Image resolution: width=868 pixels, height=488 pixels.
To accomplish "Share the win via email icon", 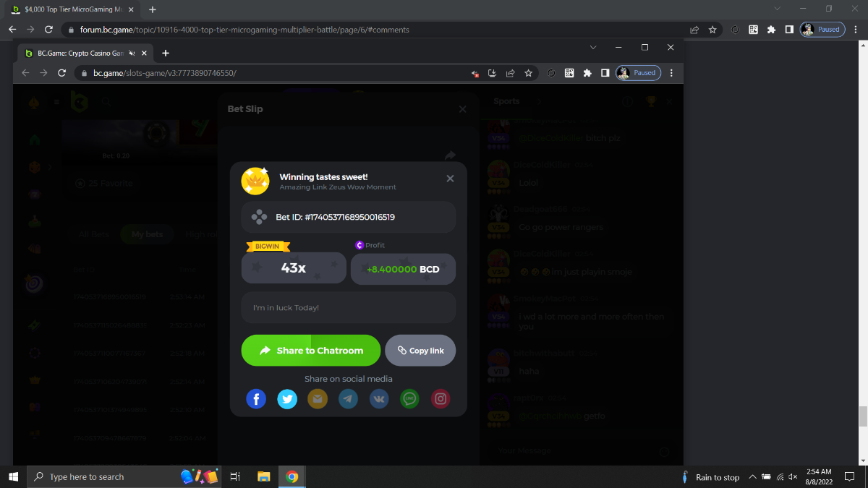I will (x=318, y=398).
